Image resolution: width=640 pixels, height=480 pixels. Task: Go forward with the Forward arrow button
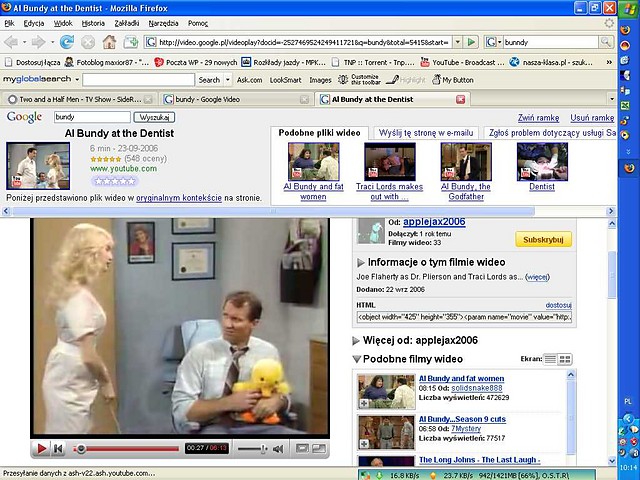tap(38, 42)
